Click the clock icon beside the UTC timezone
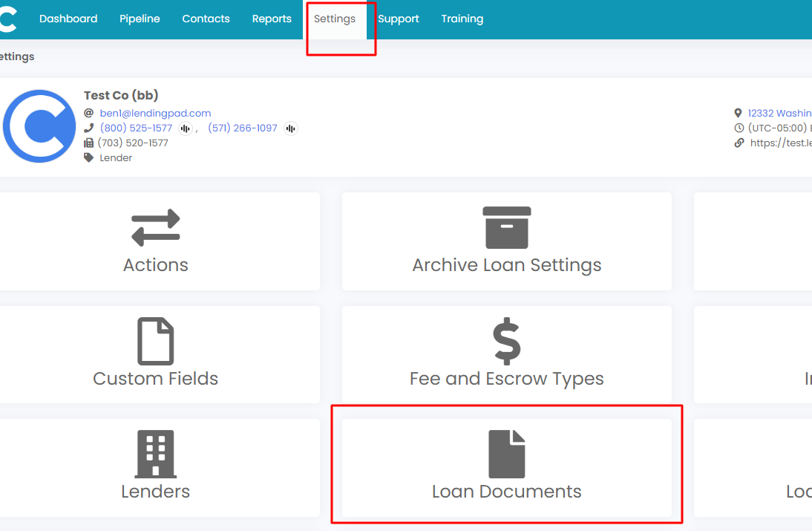This screenshot has height=531, width=812. (739, 128)
